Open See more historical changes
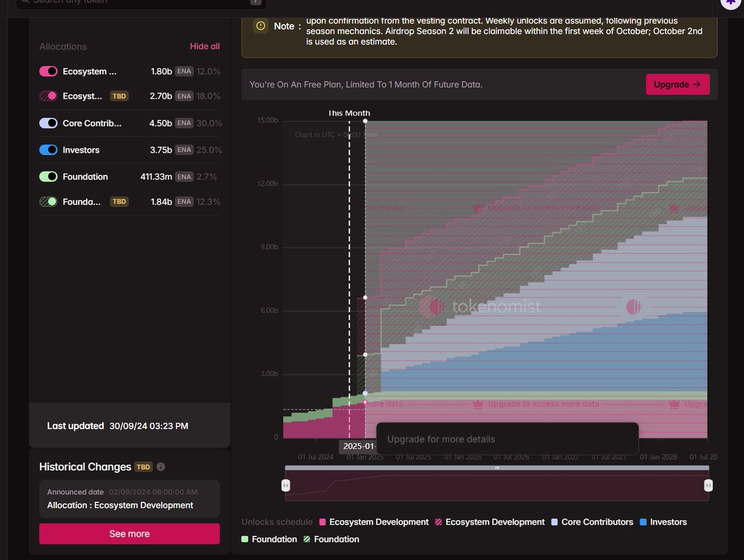Image resolution: width=744 pixels, height=560 pixels. pos(130,534)
